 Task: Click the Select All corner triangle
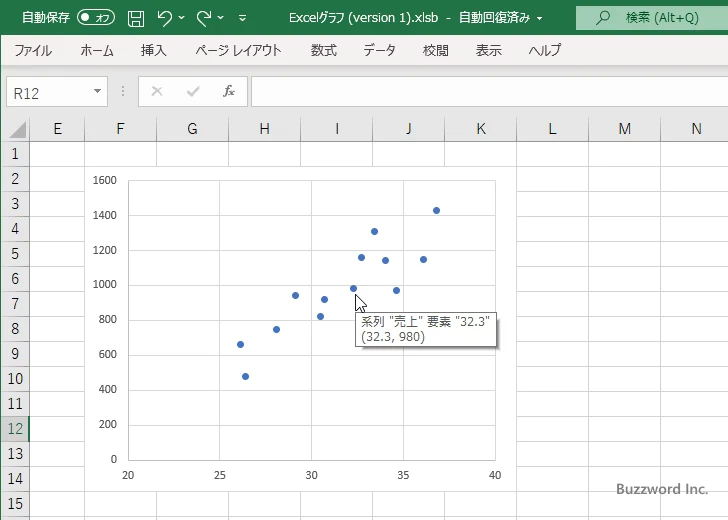pyautogui.click(x=18, y=130)
